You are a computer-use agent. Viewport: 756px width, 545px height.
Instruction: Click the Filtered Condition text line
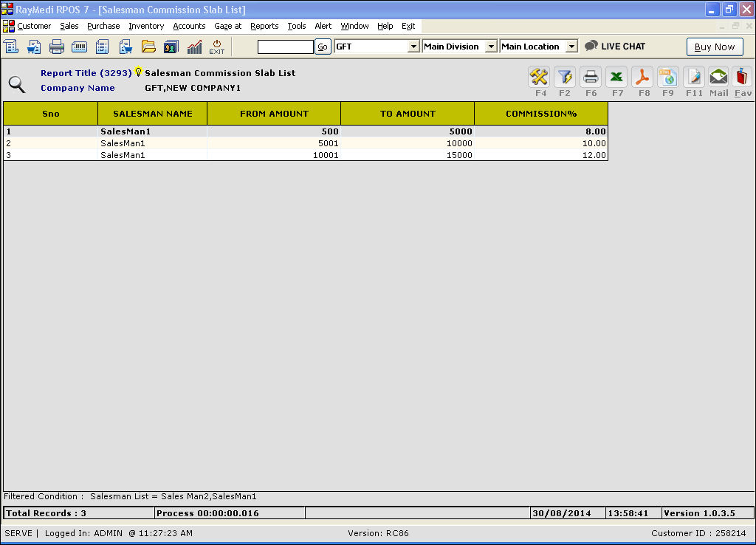(x=130, y=496)
